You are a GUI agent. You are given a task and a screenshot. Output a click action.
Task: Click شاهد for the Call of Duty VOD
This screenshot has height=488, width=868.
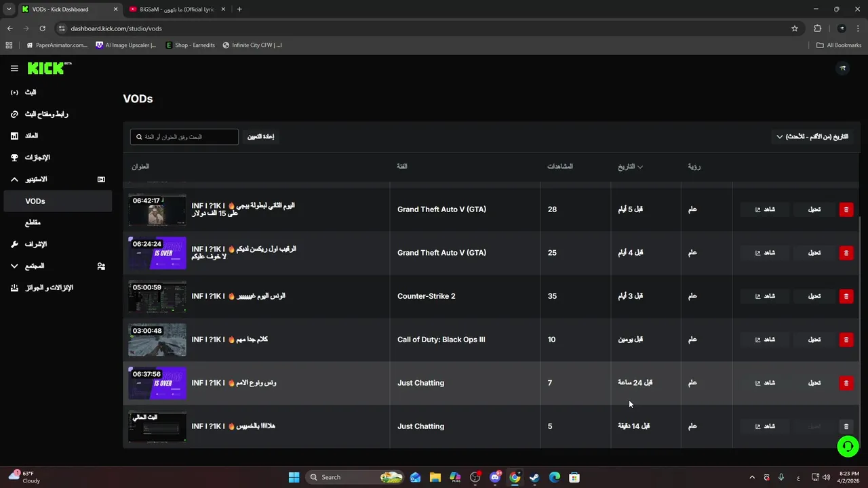(765, 340)
